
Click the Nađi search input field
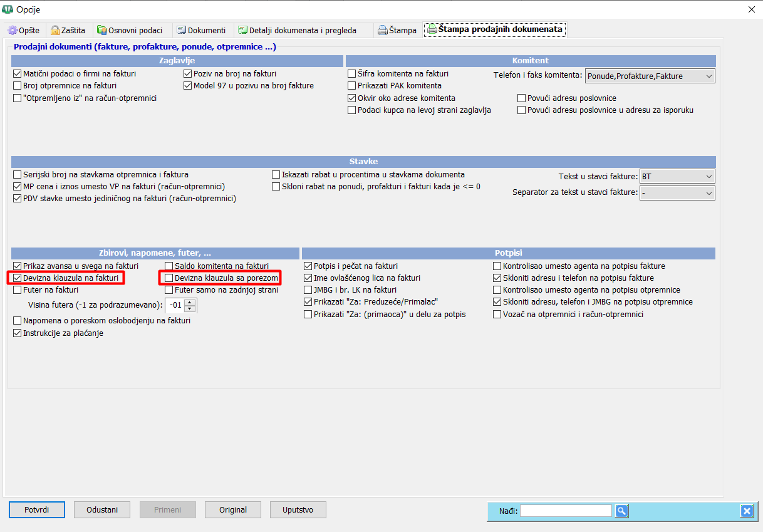[566, 511]
